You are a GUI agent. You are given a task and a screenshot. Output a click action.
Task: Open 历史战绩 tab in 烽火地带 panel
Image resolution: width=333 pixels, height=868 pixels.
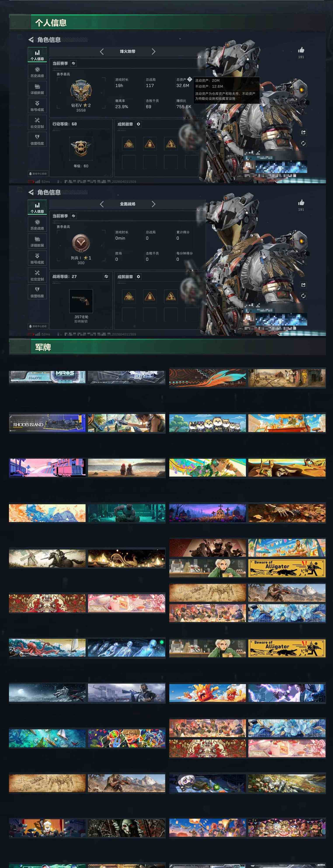tap(37, 72)
